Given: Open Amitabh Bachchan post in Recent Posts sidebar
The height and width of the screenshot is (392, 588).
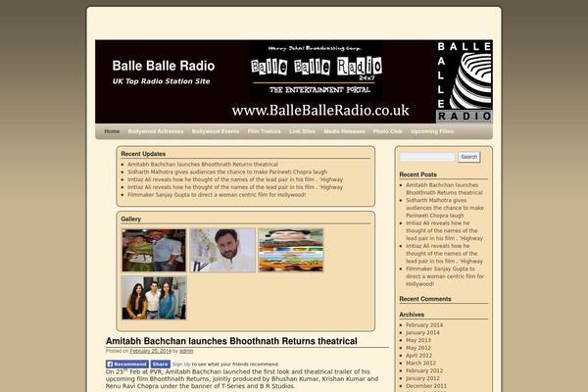Looking at the screenshot, I should point(444,189).
